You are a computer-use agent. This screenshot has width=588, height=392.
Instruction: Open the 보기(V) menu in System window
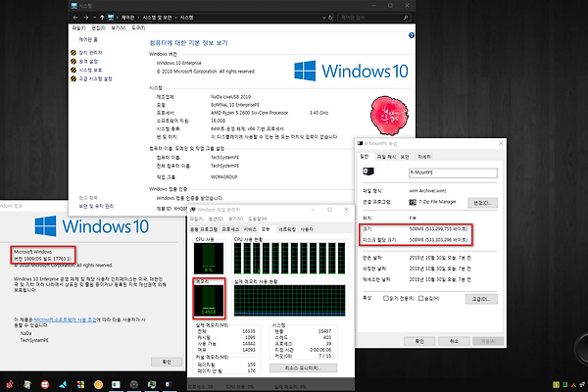coord(119,27)
